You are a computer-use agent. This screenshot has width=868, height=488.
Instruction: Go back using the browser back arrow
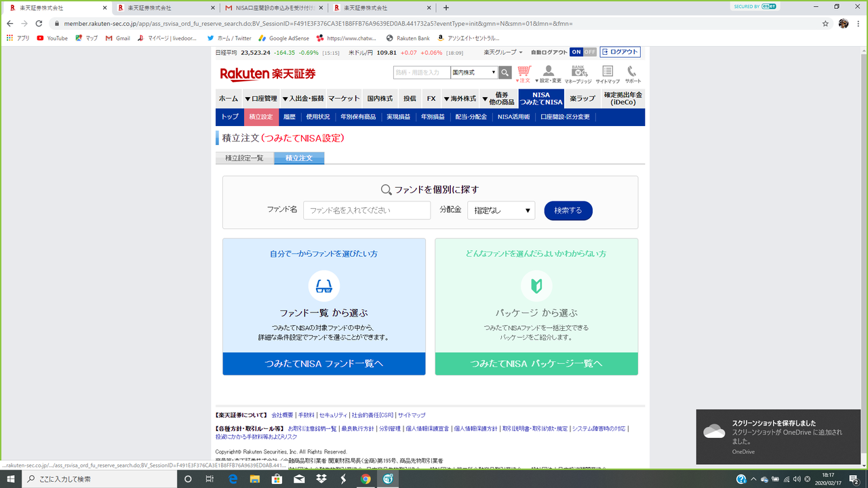10,23
